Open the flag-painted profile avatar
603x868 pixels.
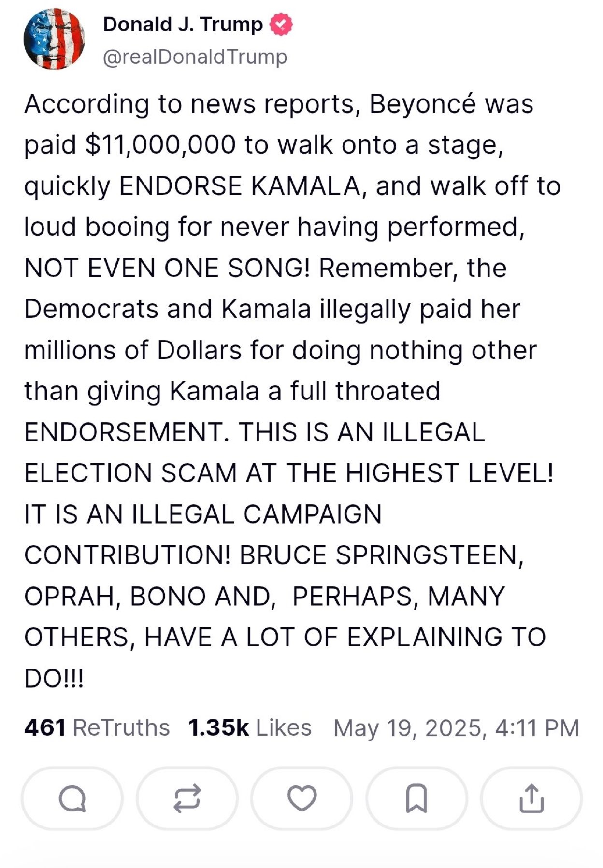54,40
